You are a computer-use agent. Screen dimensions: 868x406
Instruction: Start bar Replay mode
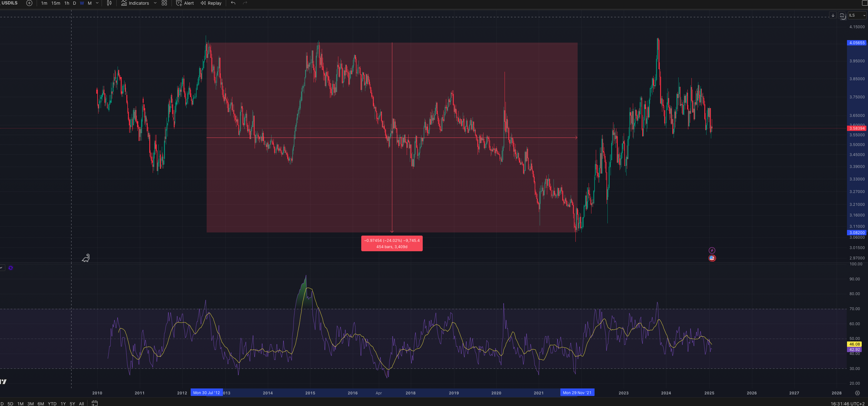point(211,3)
